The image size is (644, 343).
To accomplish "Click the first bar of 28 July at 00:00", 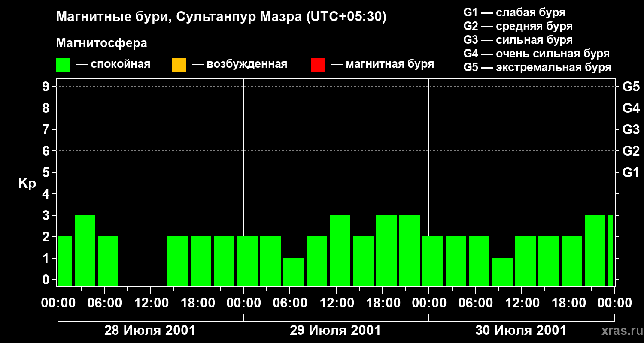I will [65, 261].
